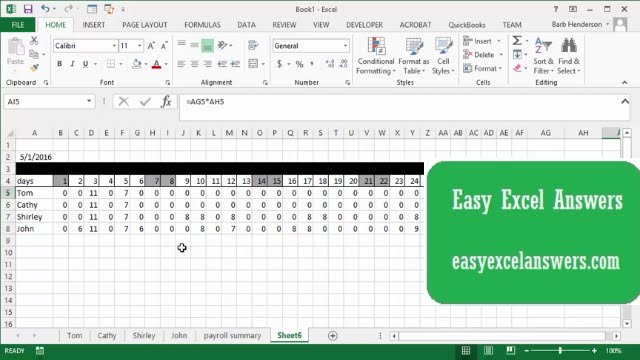This screenshot has height=360, width=640.
Task: Open Sort & Filter menu
Action: [x=543, y=56]
